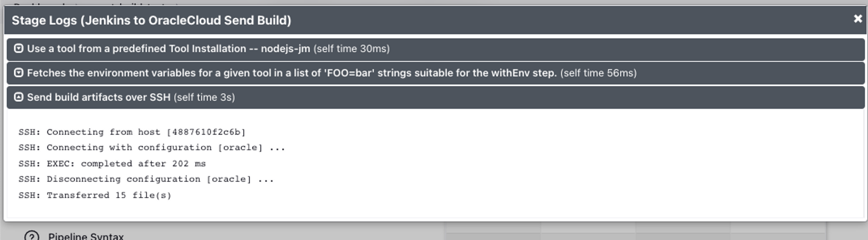Click the Pipeline Syntax question-mark icon
Screen dimensions: 868x240
[x=32, y=236]
